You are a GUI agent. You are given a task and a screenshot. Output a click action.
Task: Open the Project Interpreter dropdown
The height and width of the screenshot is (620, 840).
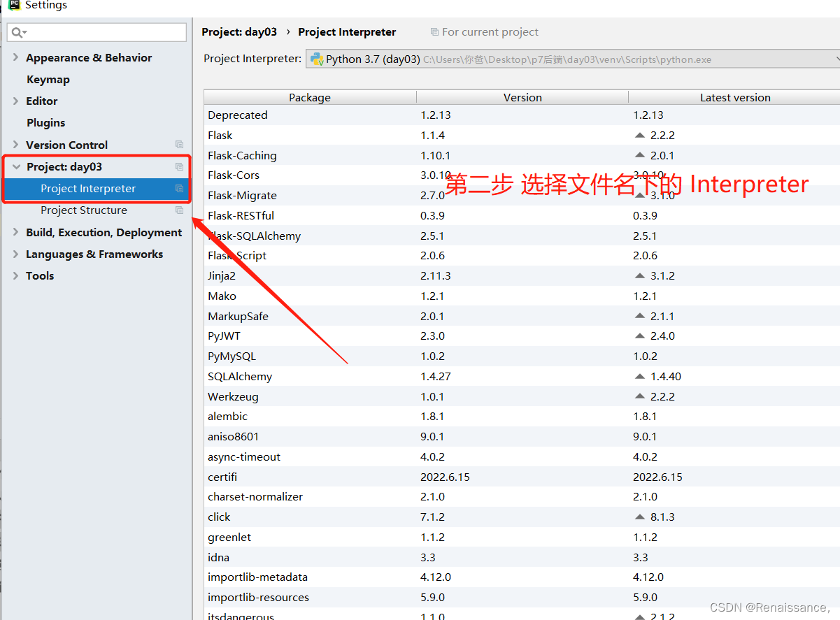tap(573, 59)
